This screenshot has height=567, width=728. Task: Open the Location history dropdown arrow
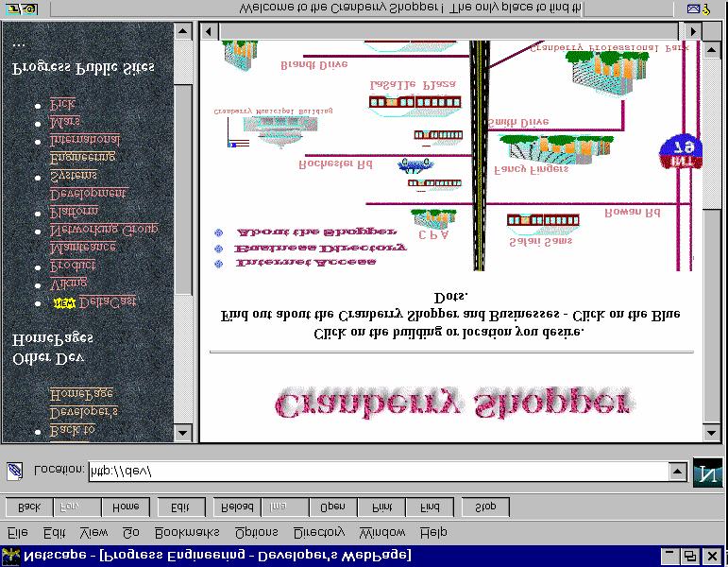pos(678,472)
